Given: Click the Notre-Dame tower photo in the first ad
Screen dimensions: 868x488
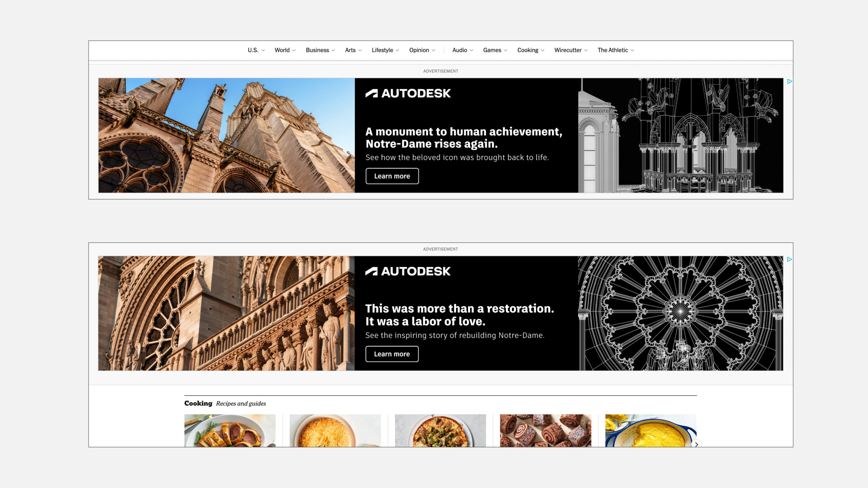Looking at the screenshot, I should pos(226,136).
